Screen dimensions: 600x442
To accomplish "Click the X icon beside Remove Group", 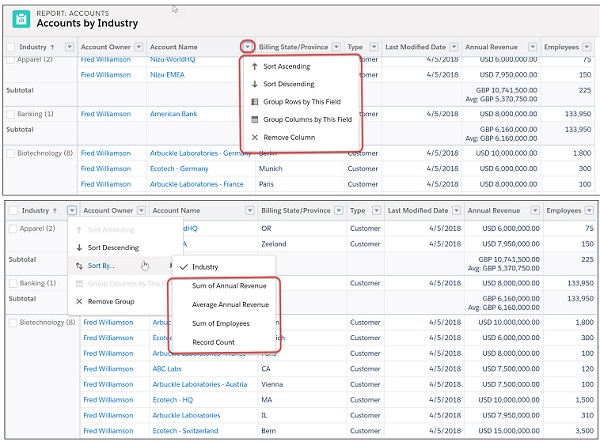I will pyautogui.click(x=79, y=301).
